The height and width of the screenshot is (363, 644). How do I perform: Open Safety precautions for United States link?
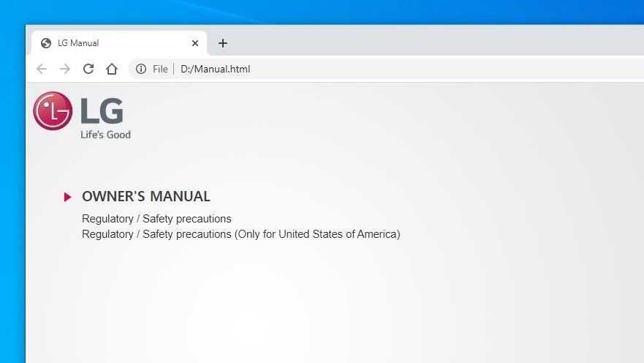[241, 234]
